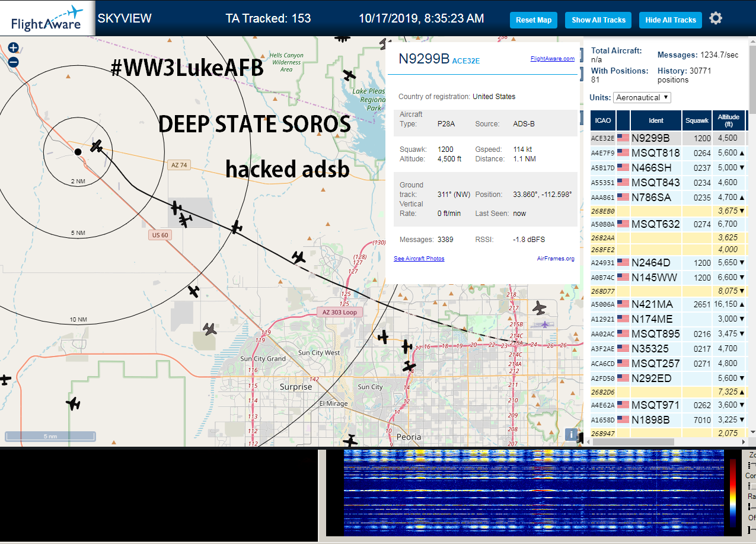Open the Units Aeronautical dropdown

coord(642,97)
